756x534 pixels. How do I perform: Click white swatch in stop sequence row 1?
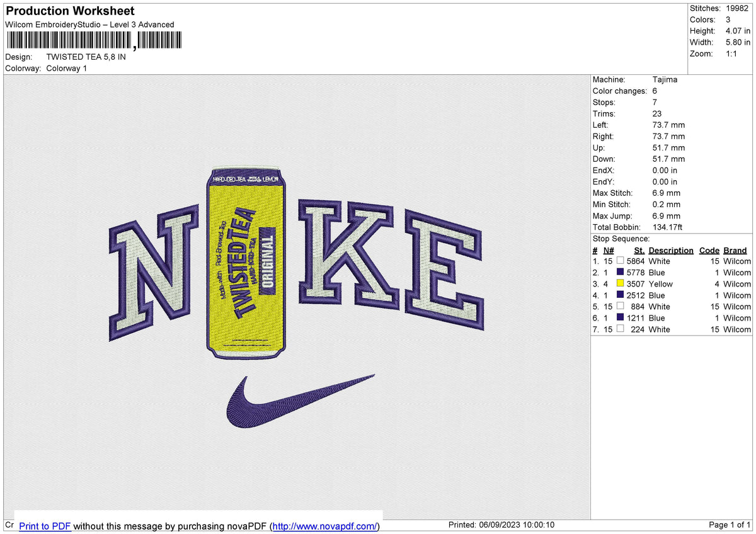pyautogui.click(x=621, y=261)
